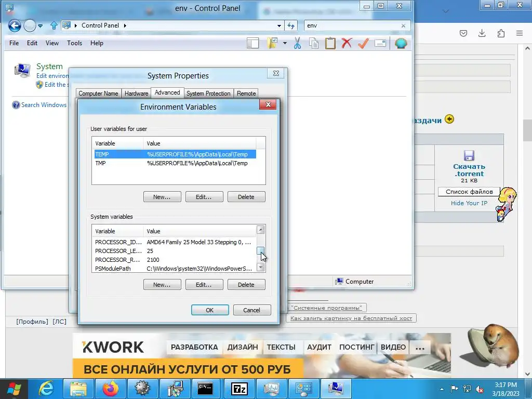532x399 pixels.
Task: Click system variables scroll up arrow
Action: click(261, 230)
